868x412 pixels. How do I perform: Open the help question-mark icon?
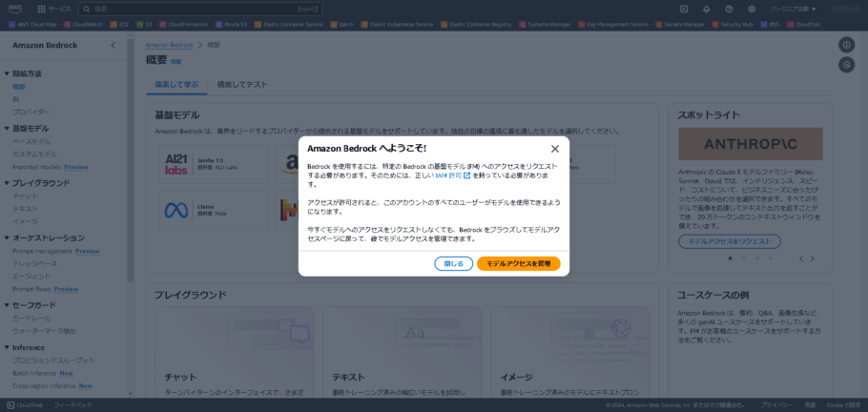pos(729,10)
